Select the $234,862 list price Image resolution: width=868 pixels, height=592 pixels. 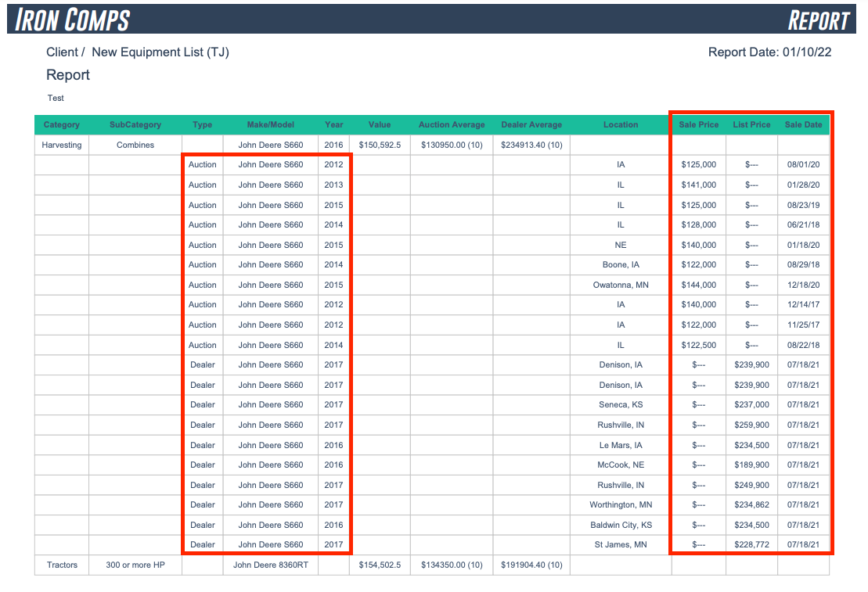751,504
